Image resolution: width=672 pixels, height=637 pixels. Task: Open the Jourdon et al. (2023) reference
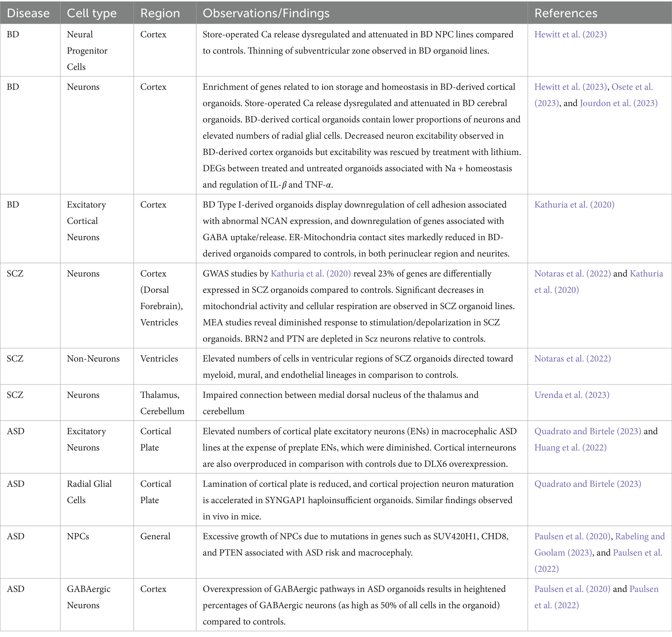click(618, 103)
